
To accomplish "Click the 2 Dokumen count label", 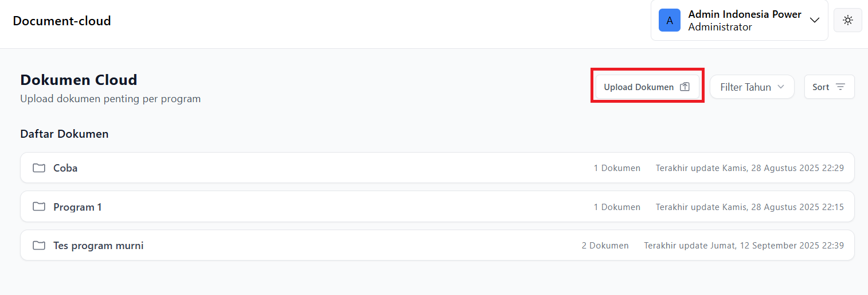I will (x=605, y=246).
